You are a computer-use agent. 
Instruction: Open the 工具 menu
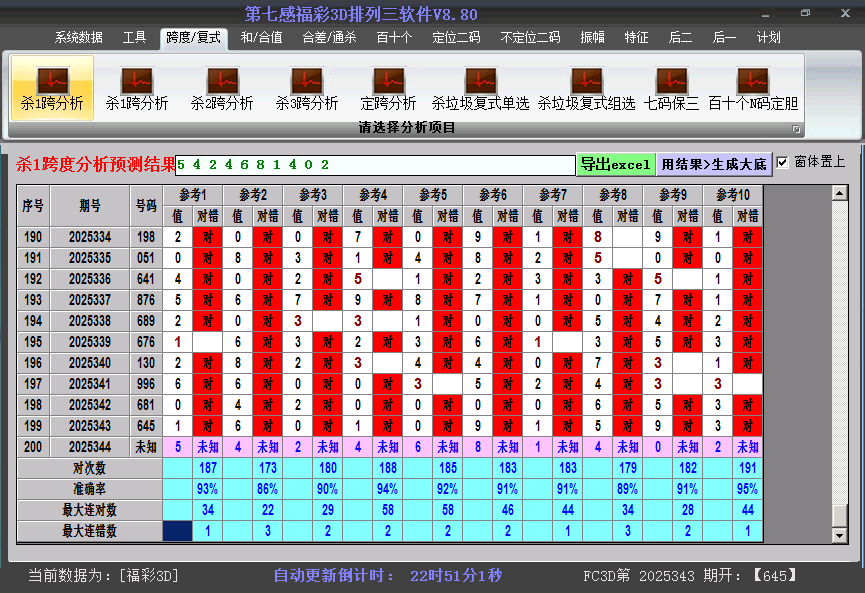pos(133,37)
